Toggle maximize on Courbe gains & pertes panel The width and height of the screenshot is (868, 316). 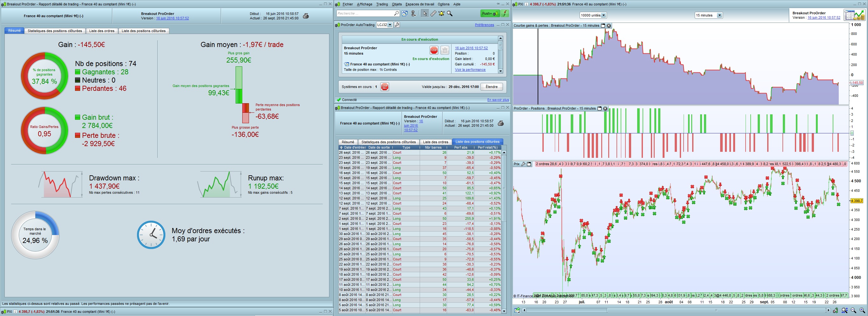tap(603, 26)
